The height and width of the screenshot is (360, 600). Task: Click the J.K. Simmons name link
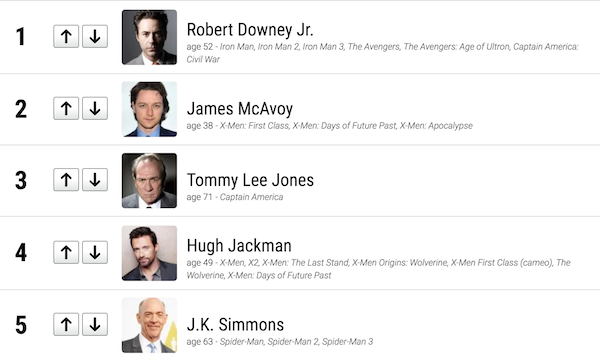[235, 325]
